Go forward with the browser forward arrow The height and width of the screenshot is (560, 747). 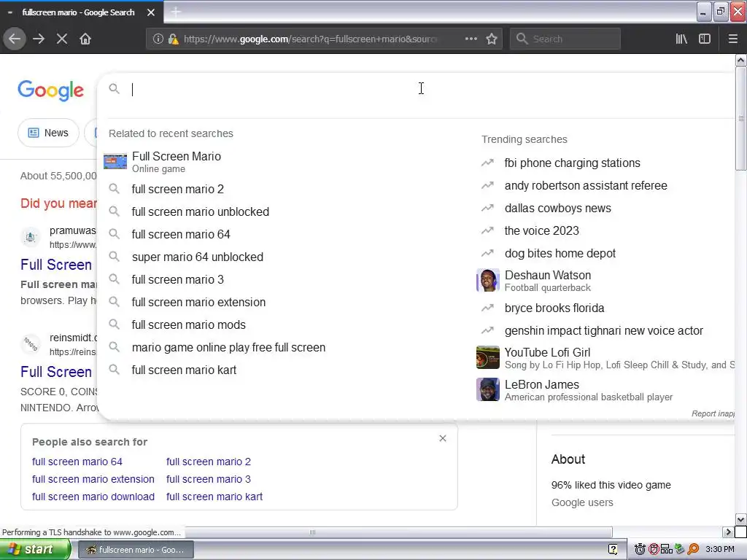tap(39, 39)
